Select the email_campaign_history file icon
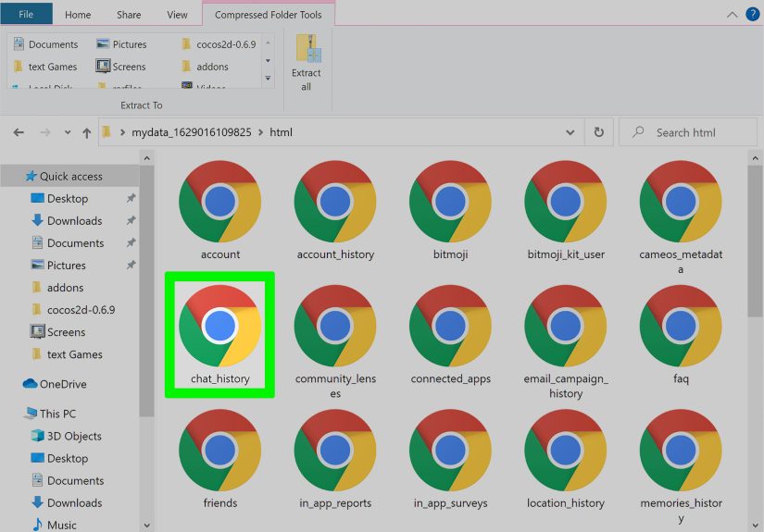764x532 pixels. coord(566,326)
